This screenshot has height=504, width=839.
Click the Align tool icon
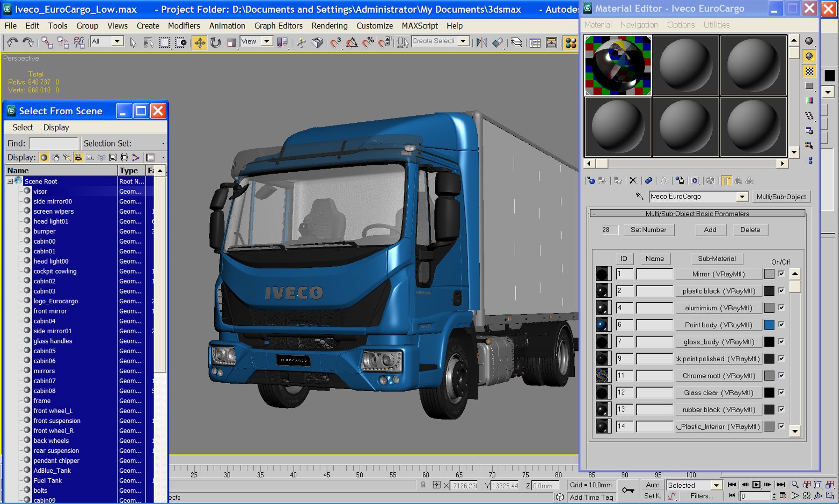coord(498,42)
